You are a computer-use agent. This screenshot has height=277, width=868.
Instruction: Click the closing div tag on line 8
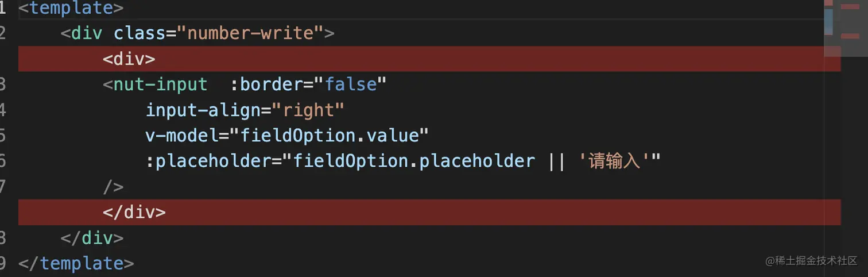[92, 238]
